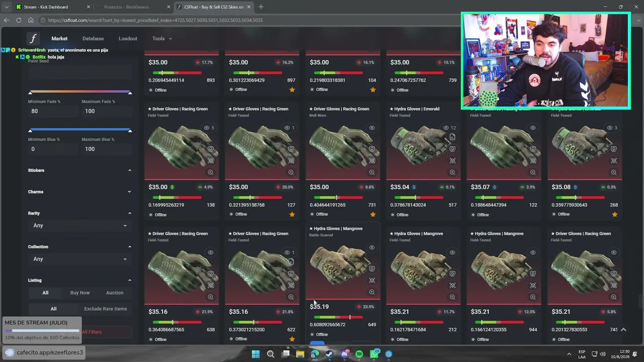This screenshot has height=362, width=644.
Task: Click the scroll-to-top arrow button
Action: [x=623, y=330]
